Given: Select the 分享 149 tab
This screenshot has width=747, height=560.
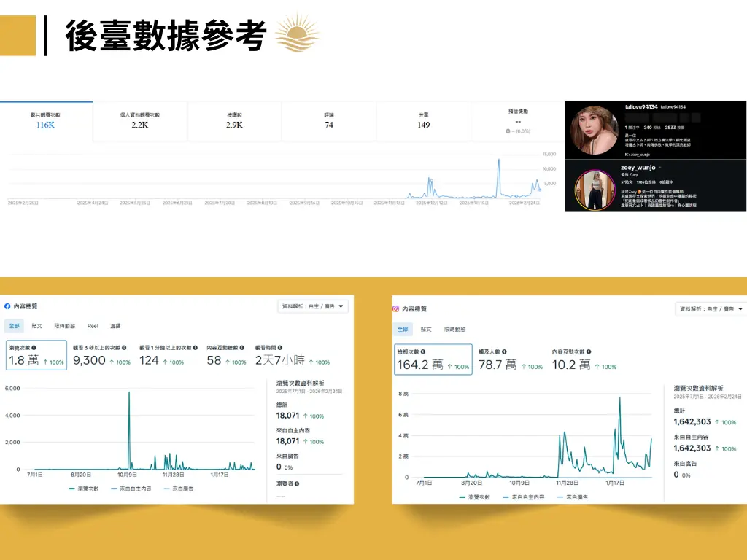Looking at the screenshot, I should (424, 121).
